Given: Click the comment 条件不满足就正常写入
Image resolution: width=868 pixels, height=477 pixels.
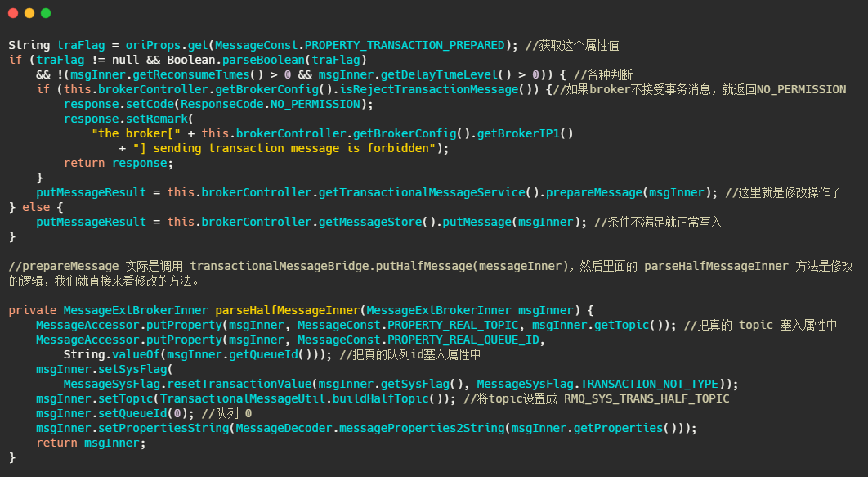Looking at the screenshot, I should 658,222.
